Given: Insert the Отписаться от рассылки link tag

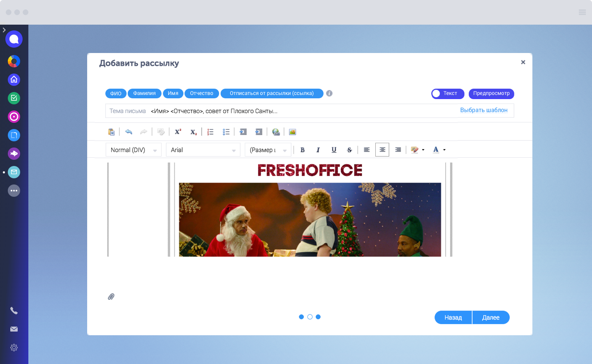Looking at the screenshot, I should (272, 94).
